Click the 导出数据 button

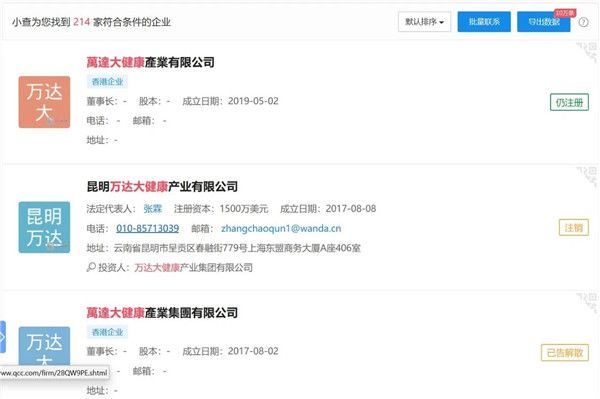544,22
